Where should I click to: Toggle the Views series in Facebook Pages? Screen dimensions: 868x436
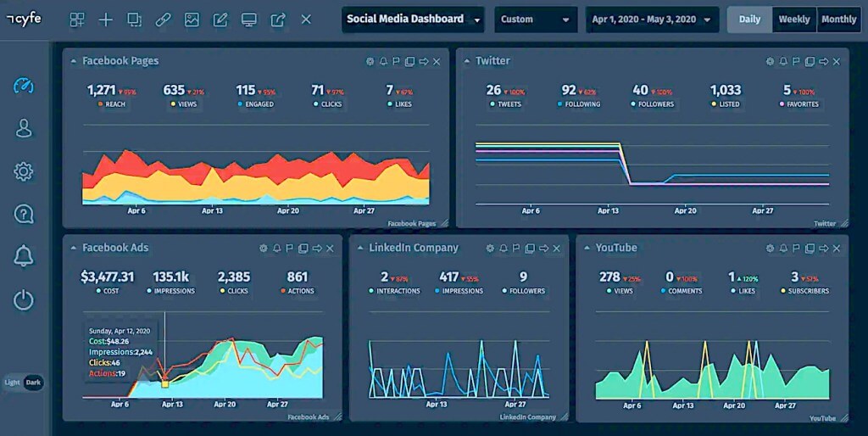[183, 103]
